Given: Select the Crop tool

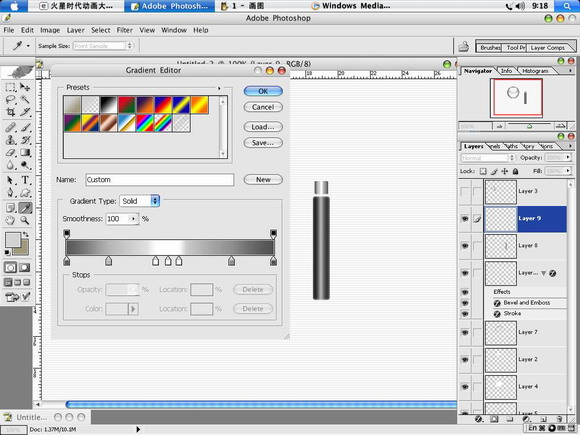Looking at the screenshot, I should (x=10, y=112).
